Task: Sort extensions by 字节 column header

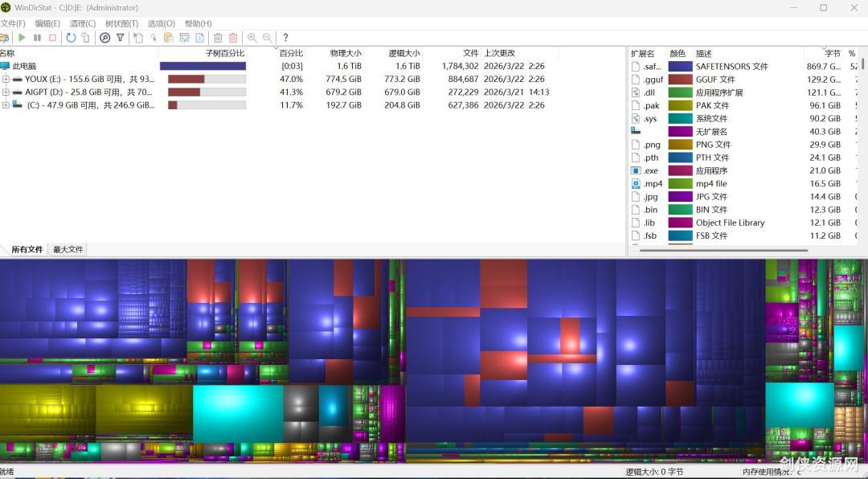Action: [832, 54]
